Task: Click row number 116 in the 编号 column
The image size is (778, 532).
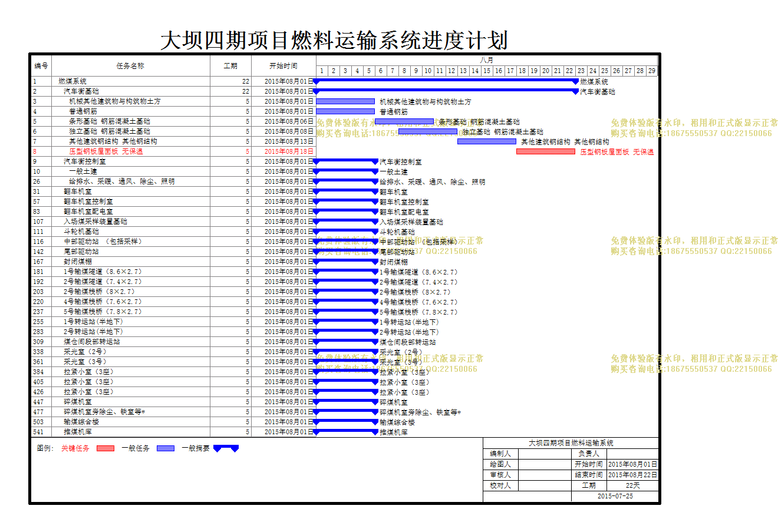Action: tap(38, 242)
